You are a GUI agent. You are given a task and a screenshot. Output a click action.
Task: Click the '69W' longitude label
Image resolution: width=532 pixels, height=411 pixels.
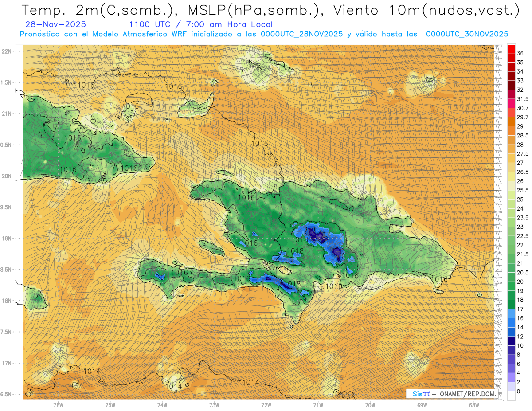pyautogui.click(x=422, y=405)
